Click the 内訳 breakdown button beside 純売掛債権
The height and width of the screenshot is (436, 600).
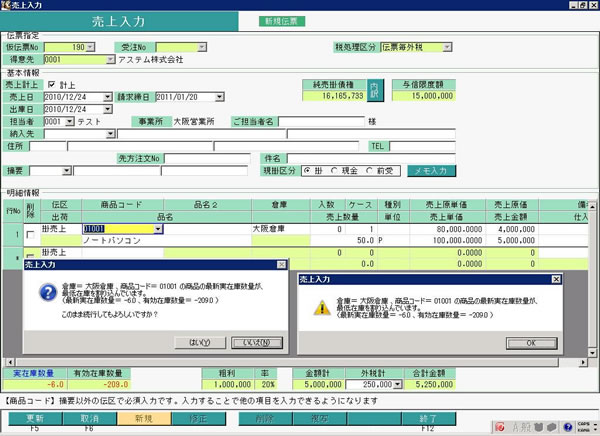[x=375, y=90]
